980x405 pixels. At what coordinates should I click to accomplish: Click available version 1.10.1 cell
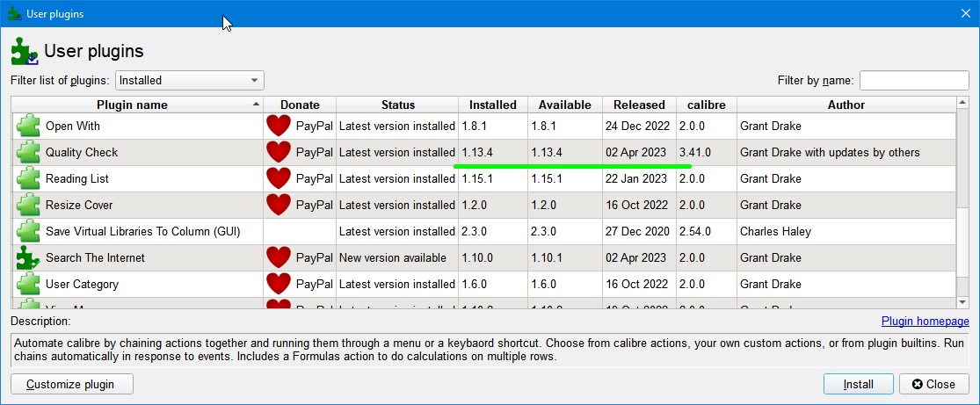[x=565, y=257]
